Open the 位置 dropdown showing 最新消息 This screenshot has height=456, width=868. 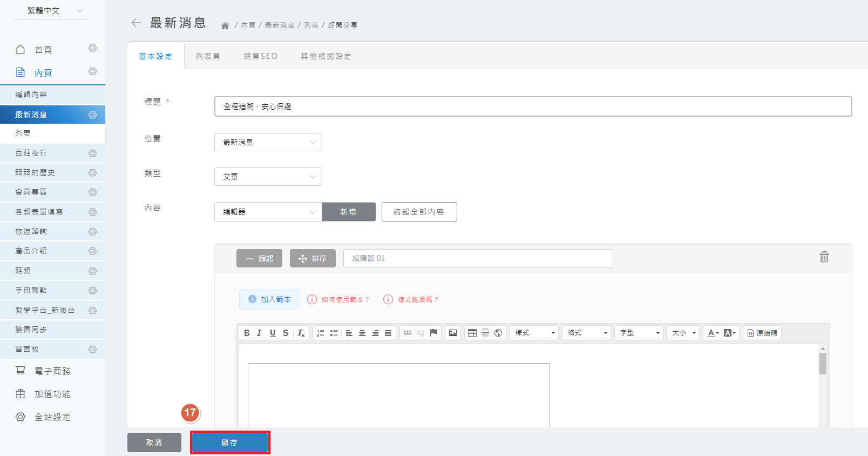tap(268, 142)
